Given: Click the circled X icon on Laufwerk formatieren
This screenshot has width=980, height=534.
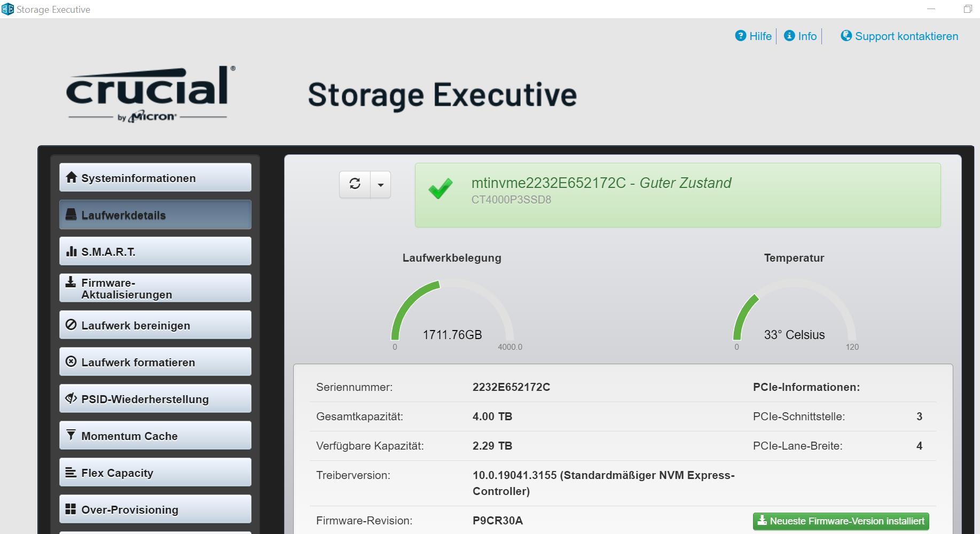Looking at the screenshot, I should (x=71, y=362).
